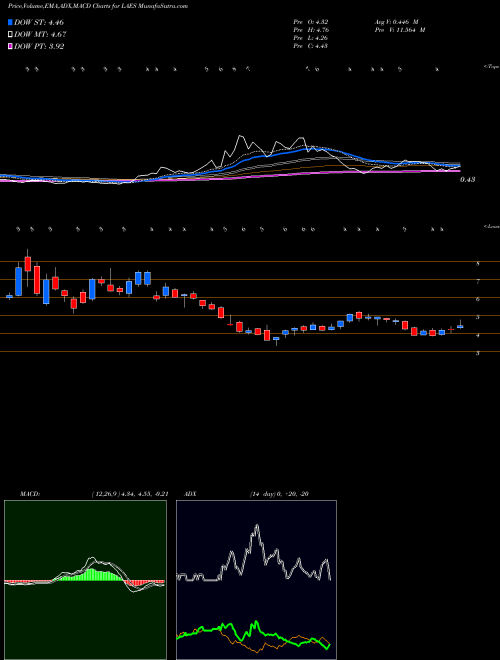Click the 'Avg V: 6.446 M' value
Image resolution: width=500 pixels, height=660 pixels.
[396, 22]
